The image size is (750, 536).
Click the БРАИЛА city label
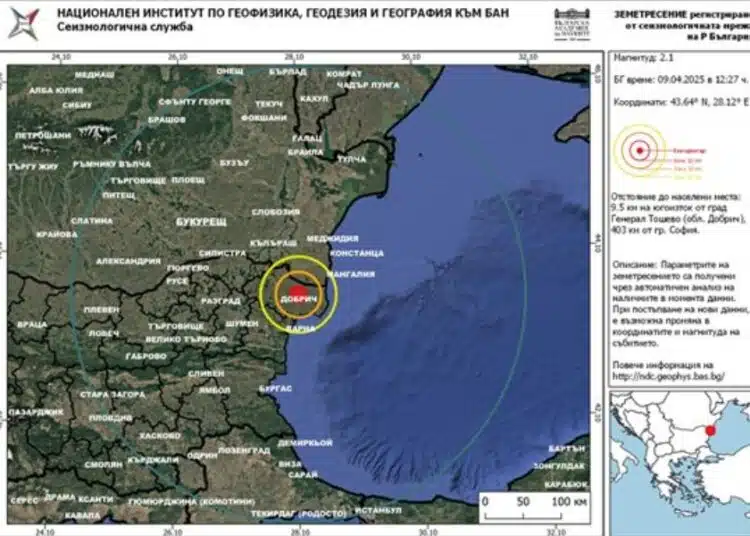(306, 152)
